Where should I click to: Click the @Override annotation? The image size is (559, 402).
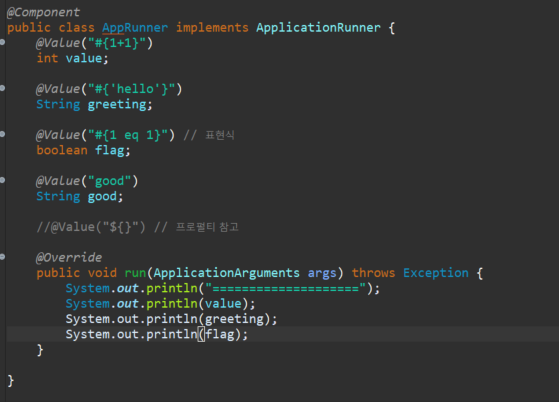(69, 258)
